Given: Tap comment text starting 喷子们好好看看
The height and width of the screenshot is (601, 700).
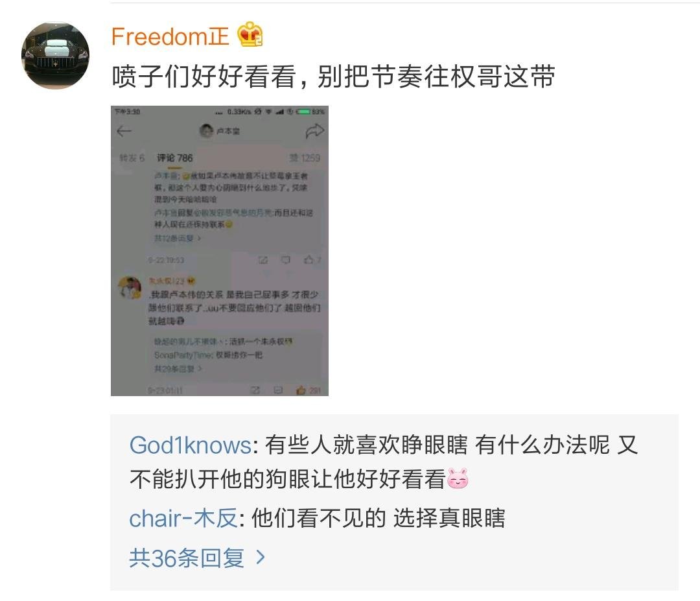Looking at the screenshot, I should pyautogui.click(x=333, y=76).
